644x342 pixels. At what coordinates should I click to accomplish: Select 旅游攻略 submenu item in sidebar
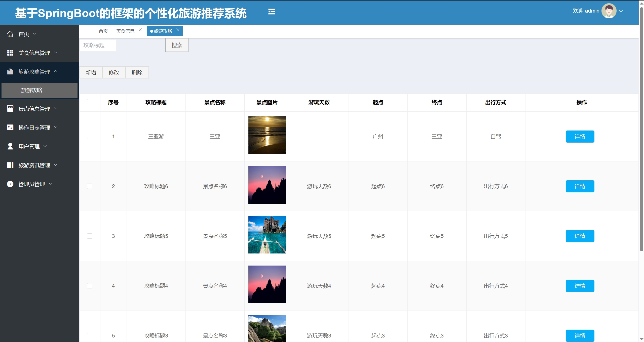pyautogui.click(x=40, y=90)
